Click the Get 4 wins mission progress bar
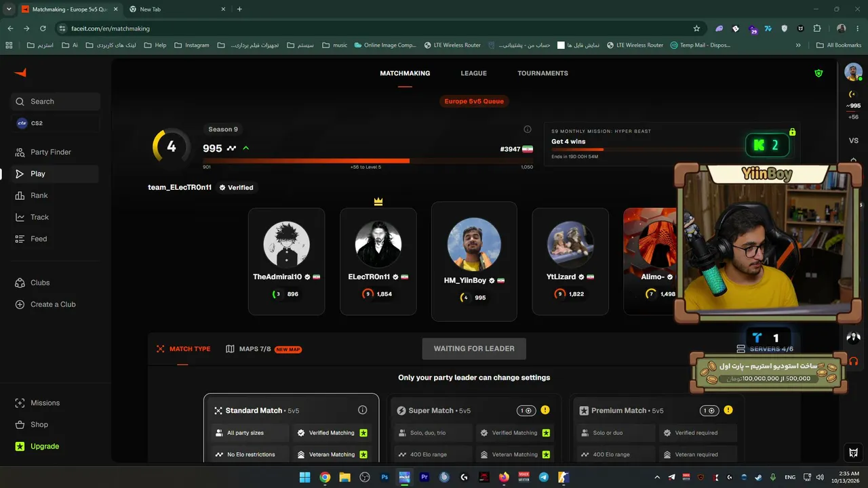This screenshot has width=868, height=488. [x=648, y=149]
